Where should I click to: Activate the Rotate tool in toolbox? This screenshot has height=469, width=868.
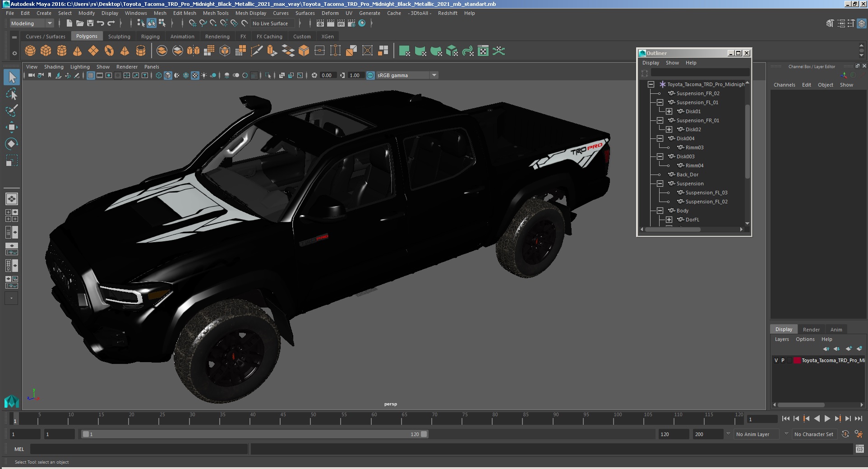tap(12, 144)
